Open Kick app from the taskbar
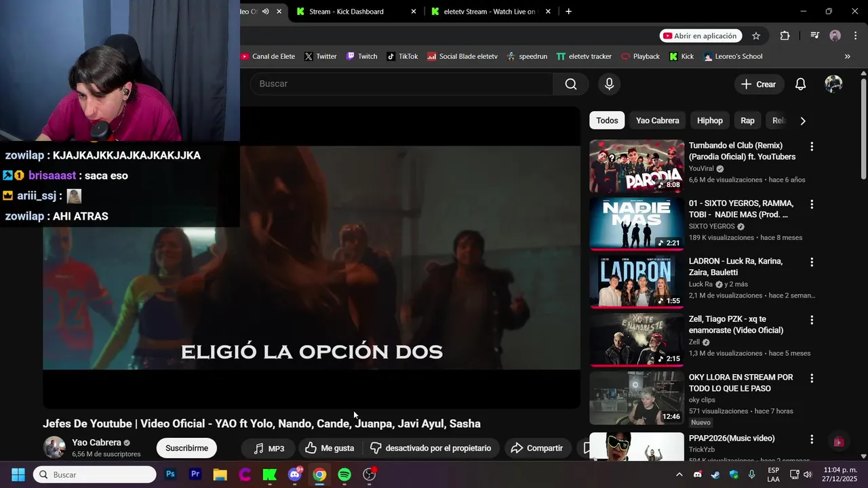This screenshot has width=868, height=488. tap(270, 474)
